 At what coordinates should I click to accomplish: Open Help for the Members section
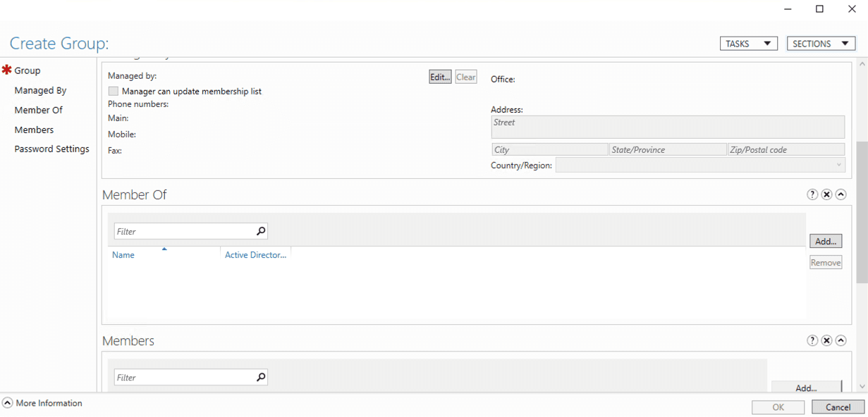812,340
